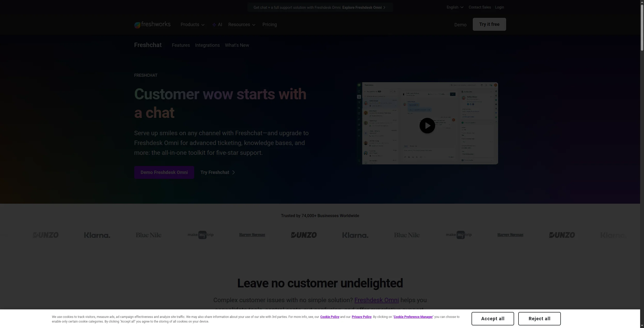Click the first Harvey Norman logo
This screenshot has height=328, width=644.
(252, 235)
